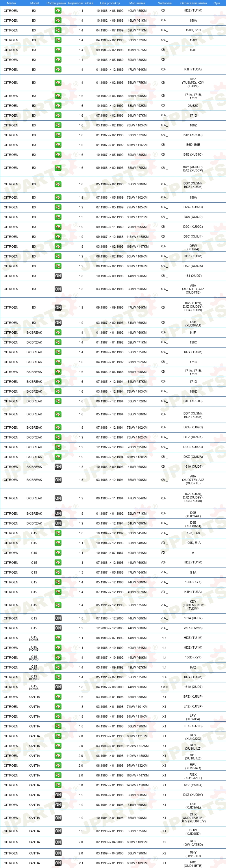Click petrol icon in BX XU52C row
The height and width of the screenshot is (868, 226).
(58, 105)
